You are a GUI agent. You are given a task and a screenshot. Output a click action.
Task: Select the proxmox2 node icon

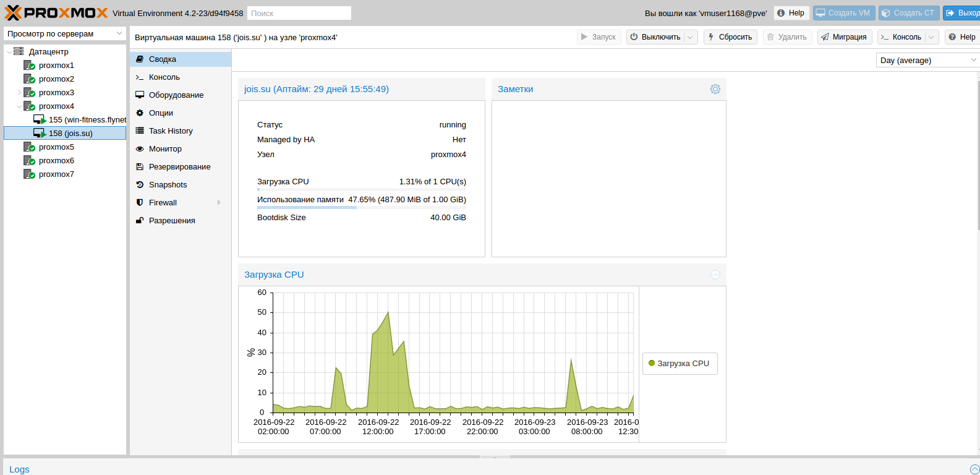[29, 79]
